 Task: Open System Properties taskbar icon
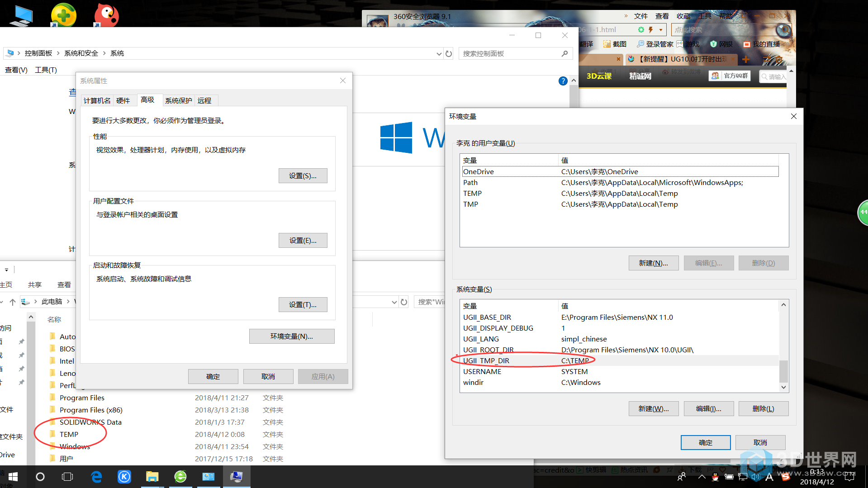pos(237,477)
